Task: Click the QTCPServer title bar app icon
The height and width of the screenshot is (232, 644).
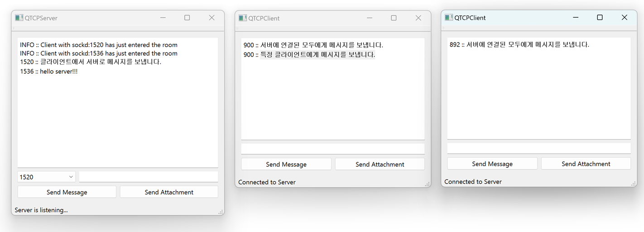Action: (x=19, y=18)
